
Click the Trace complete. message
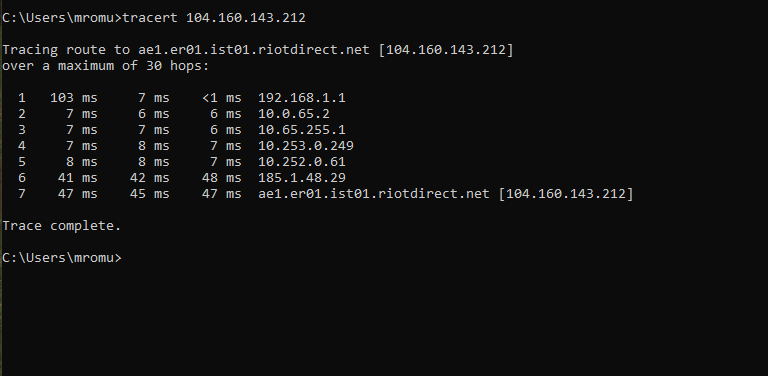tap(61, 226)
